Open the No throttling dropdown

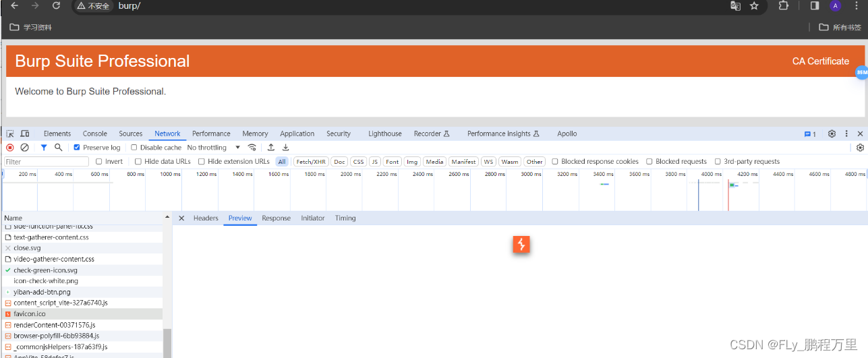click(x=213, y=148)
